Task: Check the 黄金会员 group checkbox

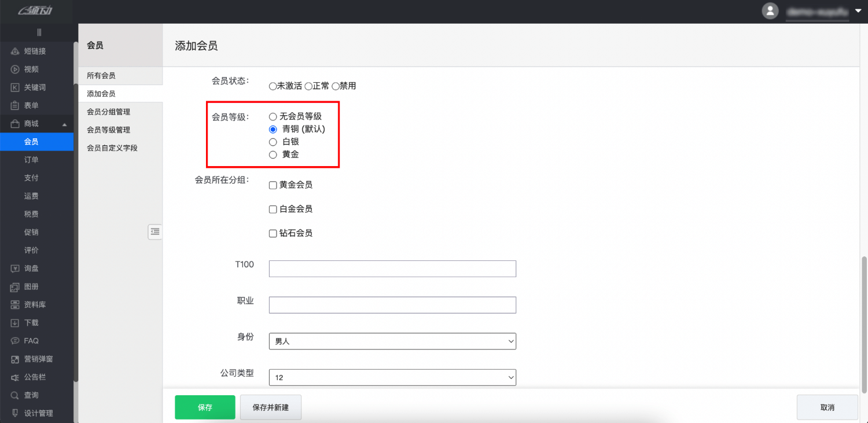Action: pyautogui.click(x=273, y=185)
